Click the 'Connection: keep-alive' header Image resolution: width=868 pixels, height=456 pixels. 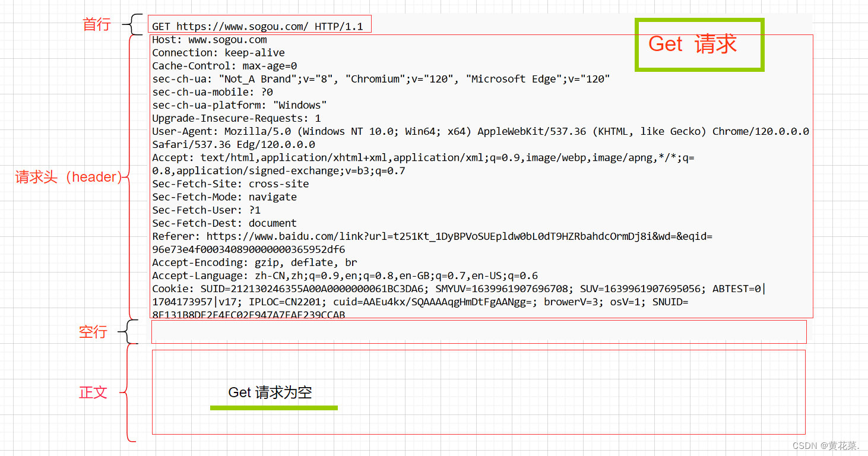coord(218,53)
